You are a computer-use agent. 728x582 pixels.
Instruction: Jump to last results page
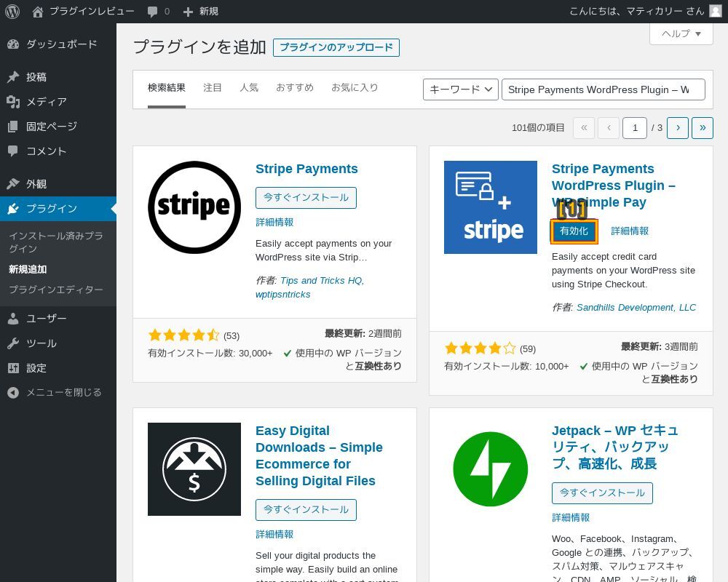coord(703,127)
